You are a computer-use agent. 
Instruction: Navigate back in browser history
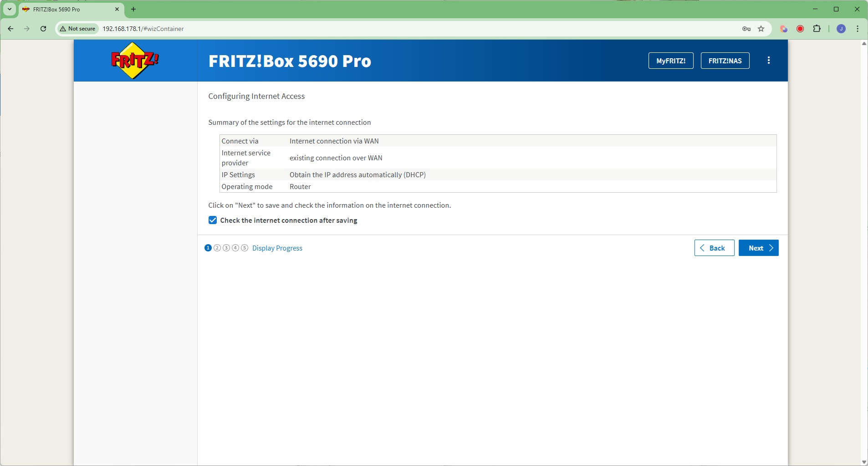pyautogui.click(x=10, y=29)
